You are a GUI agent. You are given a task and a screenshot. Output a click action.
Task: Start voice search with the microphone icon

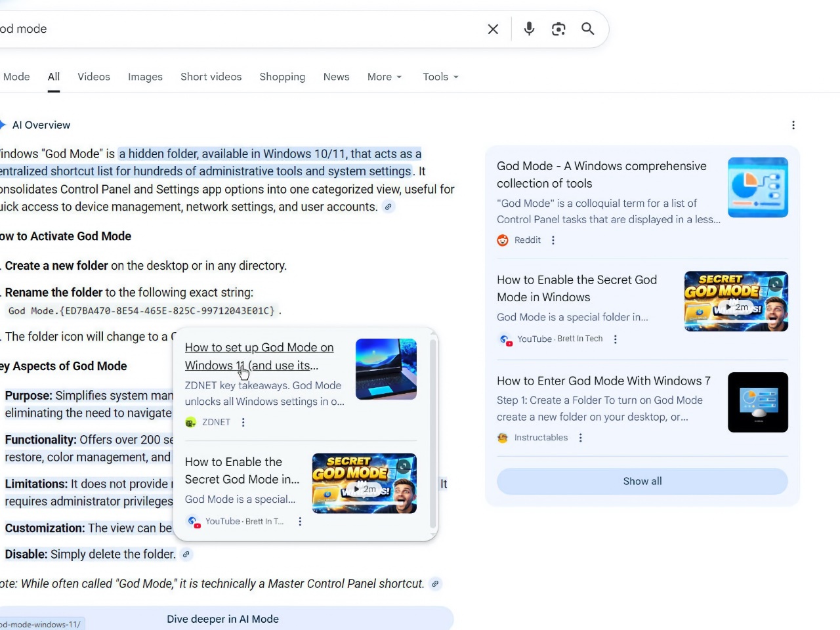tap(529, 29)
